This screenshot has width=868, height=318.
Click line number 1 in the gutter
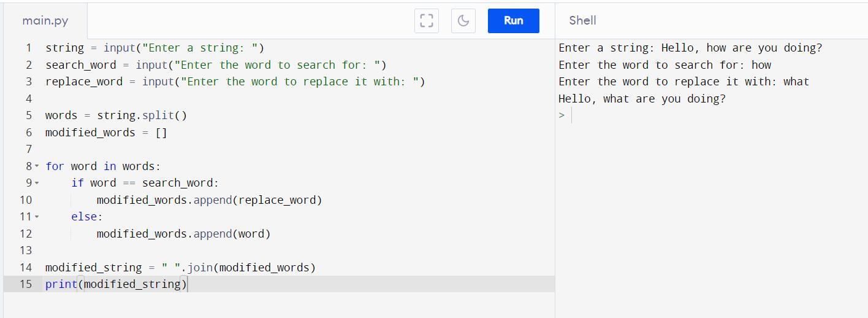point(28,48)
